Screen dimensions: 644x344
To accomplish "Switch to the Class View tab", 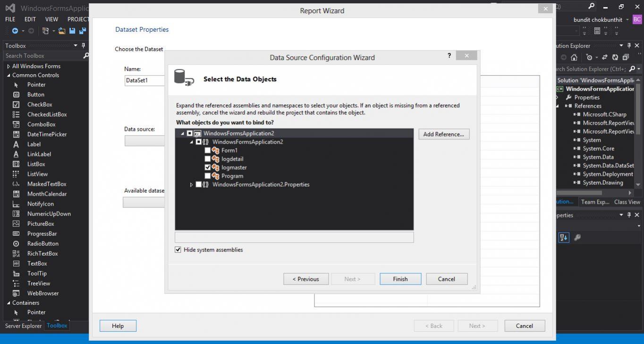I will click(x=627, y=202).
